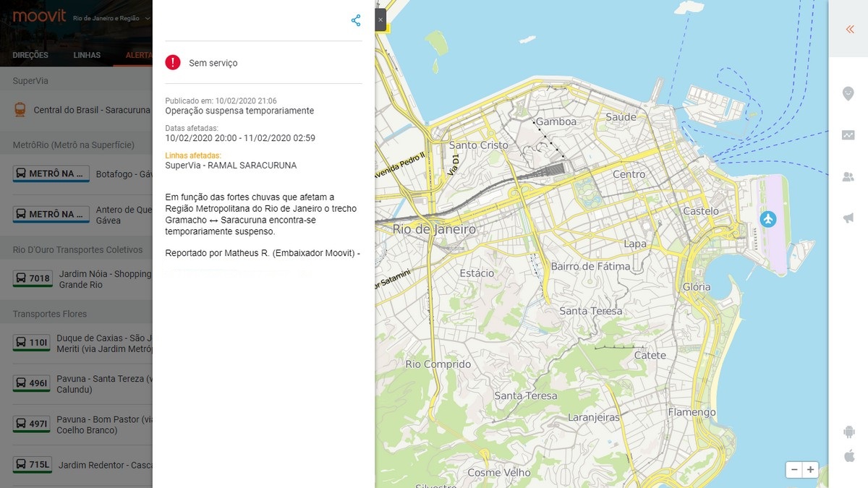This screenshot has height=488, width=868.
Task: Collapse the right sidebar with double chevron
Action: 850,29
